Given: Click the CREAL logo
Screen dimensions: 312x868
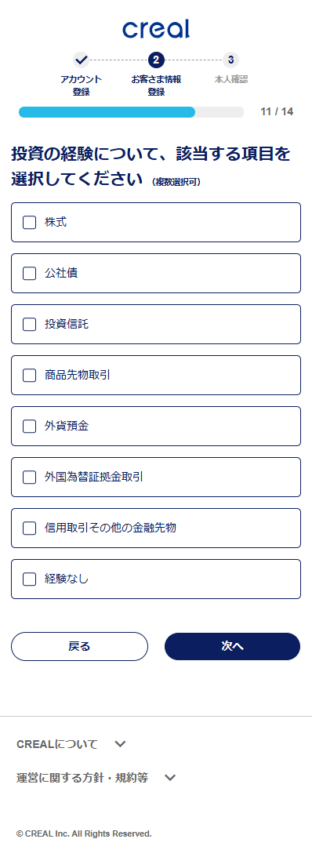Looking at the screenshot, I should [x=156, y=29].
